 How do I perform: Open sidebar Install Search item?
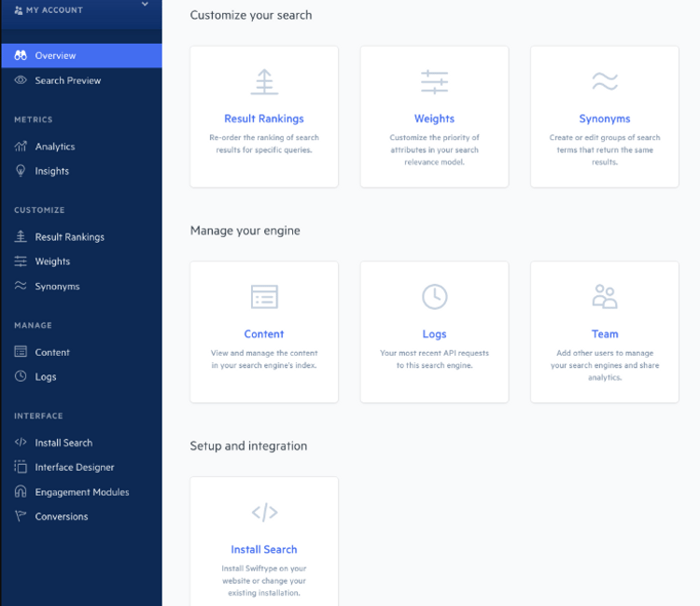click(82, 443)
